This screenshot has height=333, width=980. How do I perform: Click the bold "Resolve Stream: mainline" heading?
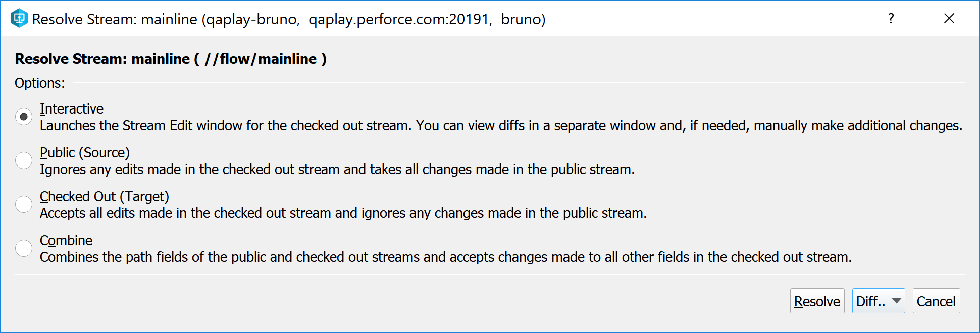pyautogui.click(x=171, y=59)
